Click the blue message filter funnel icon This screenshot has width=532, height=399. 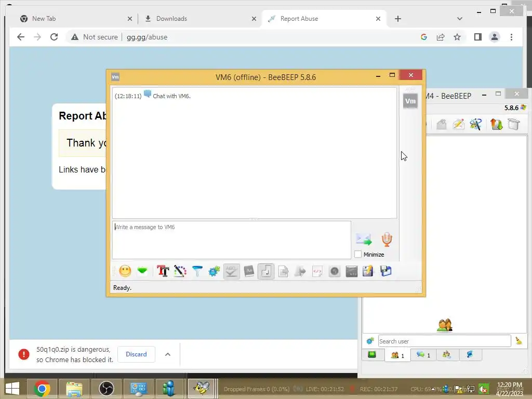tap(197, 271)
